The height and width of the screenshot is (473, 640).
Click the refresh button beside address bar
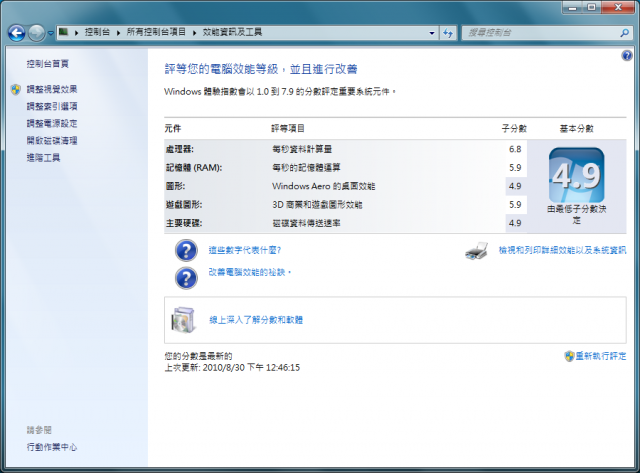pos(448,33)
